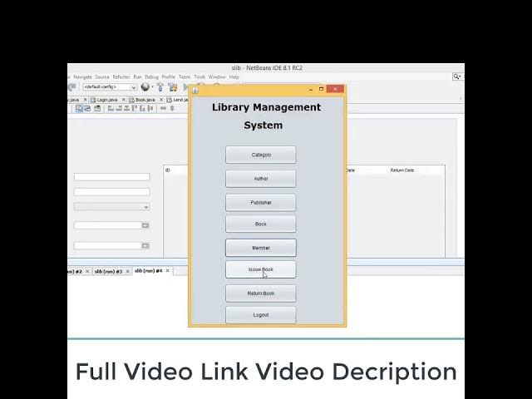The width and height of the screenshot is (532, 399).
Task: Close the Book.java tab
Action: point(161,100)
